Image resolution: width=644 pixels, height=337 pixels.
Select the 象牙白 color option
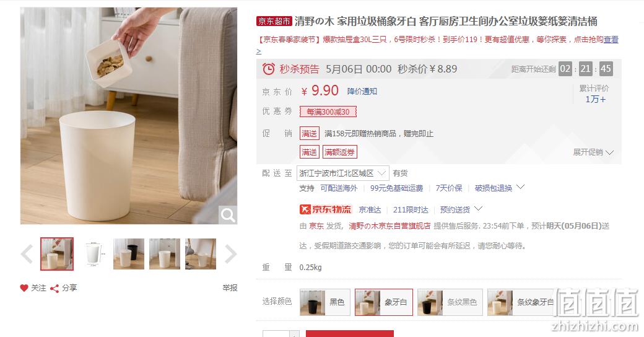click(x=383, y=302)
